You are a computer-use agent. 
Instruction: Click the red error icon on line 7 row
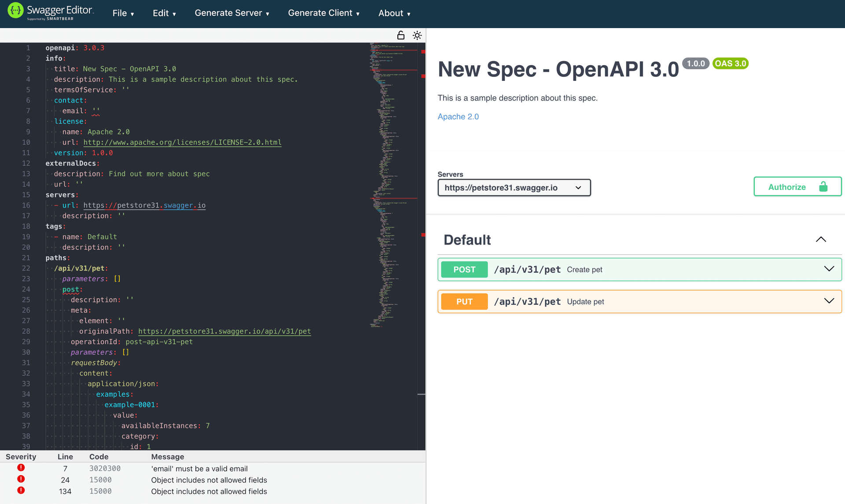click(21, 467)
